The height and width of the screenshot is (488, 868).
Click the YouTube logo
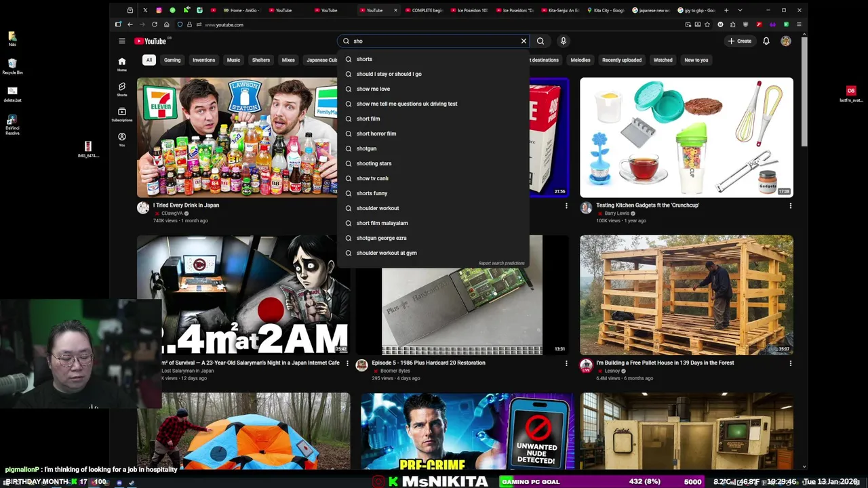coord(150,41)
